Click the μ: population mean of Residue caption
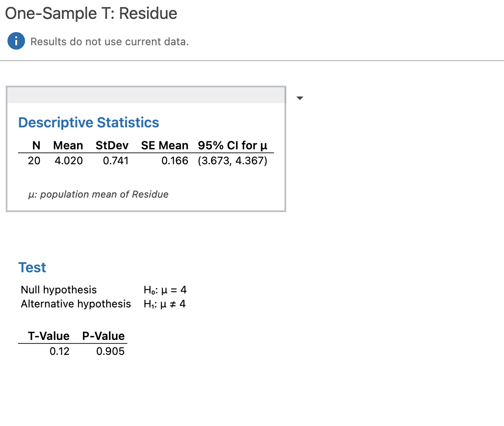Viewport: 504px width, 426px height. click(99, 194)
